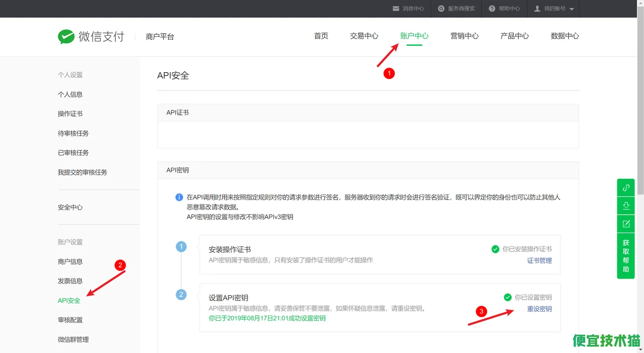Viewport: 644px width, 353px height.
Task: Open 帮助中心 in top bar
Action: 509,9
